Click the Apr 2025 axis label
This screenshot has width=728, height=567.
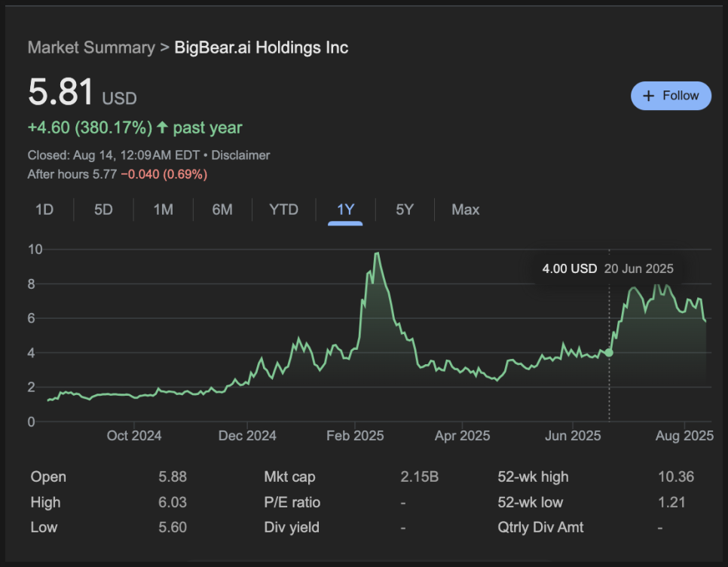(x=463, y=436)
